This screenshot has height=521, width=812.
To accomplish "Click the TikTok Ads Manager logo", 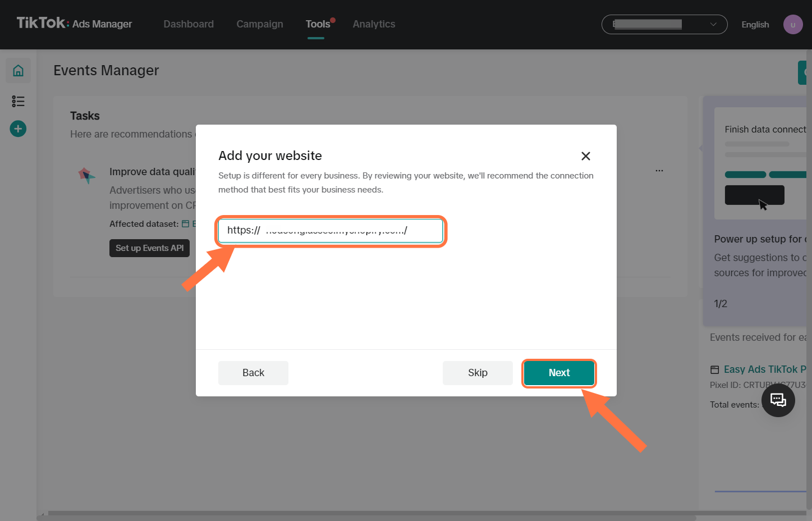I will (x=73, y=24).
